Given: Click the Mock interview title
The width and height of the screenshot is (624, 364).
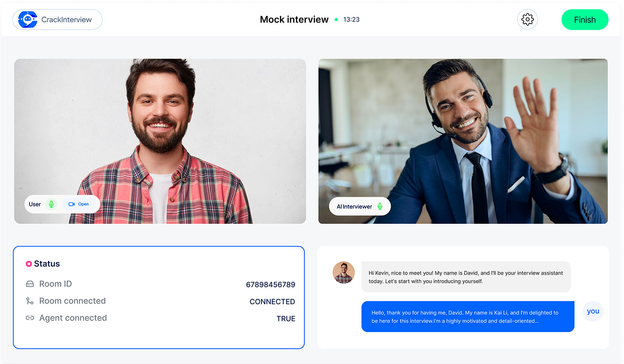Looking at the screenshot, I should [x=294, y=19].
